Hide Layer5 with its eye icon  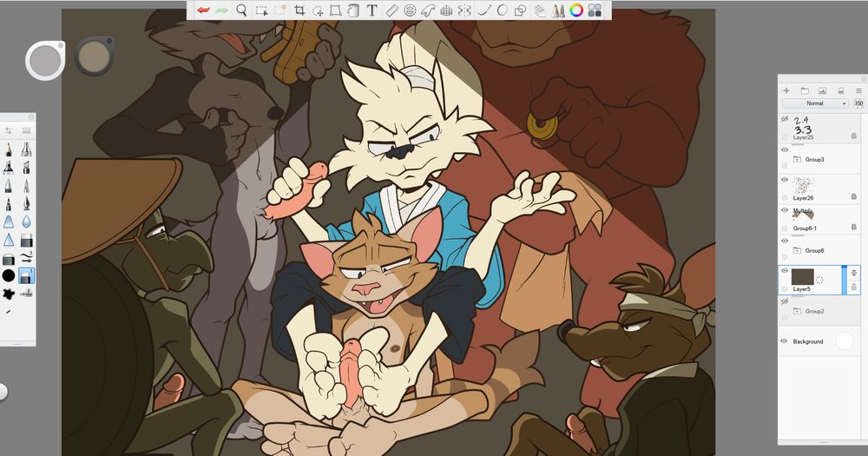point(785,270)
